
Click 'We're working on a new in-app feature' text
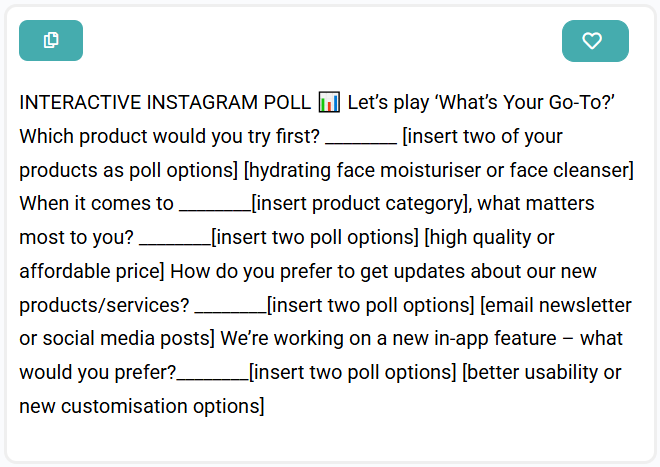pos(388,339)
